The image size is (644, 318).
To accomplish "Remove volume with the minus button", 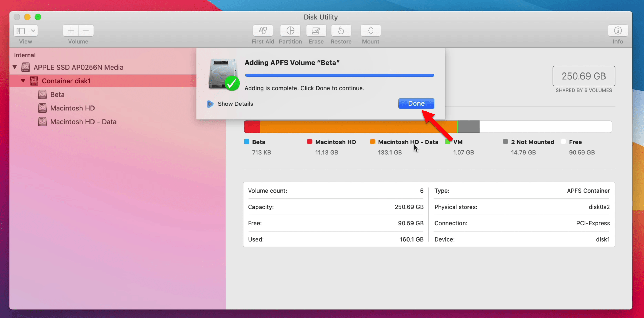I will coord(86,30).
